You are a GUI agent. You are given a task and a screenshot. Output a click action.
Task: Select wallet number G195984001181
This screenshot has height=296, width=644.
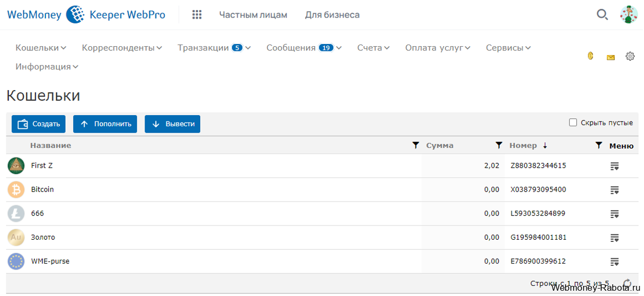click(538, 237)
